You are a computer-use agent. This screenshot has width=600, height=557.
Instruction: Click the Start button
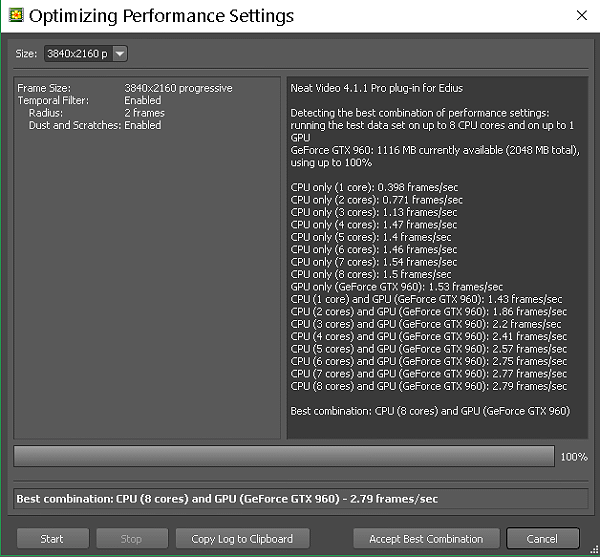(53, 539)
